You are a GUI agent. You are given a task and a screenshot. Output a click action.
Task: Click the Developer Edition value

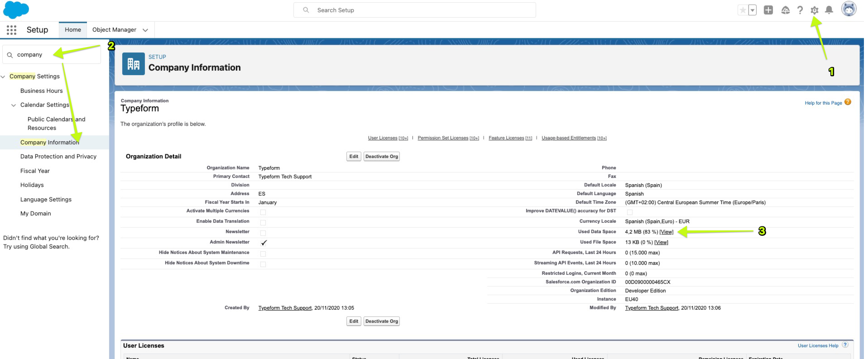click(645, 291)
